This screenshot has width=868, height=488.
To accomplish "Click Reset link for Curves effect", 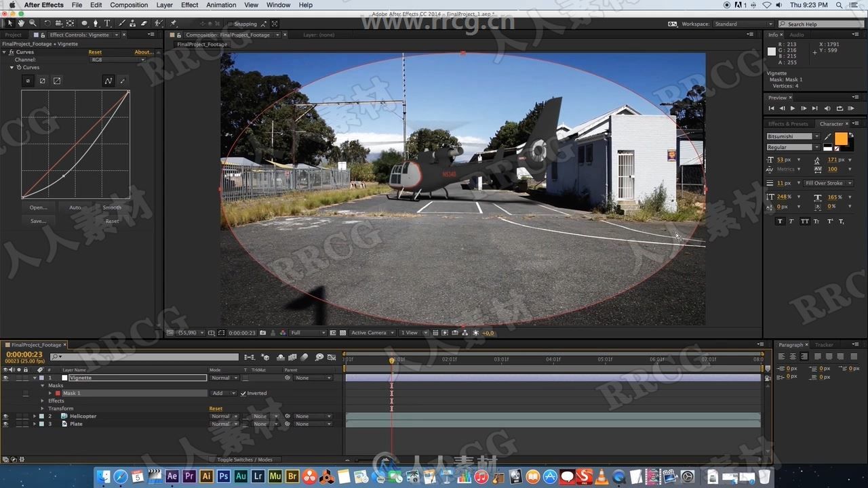I will coord(95,52).
